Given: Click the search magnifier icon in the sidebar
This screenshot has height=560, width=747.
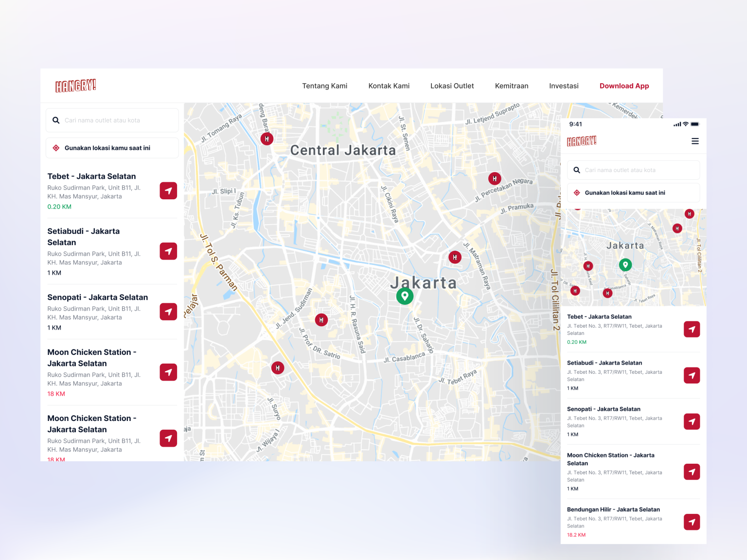Looking at the screenshot, I should pyautogui.click(x=56, y=120).
